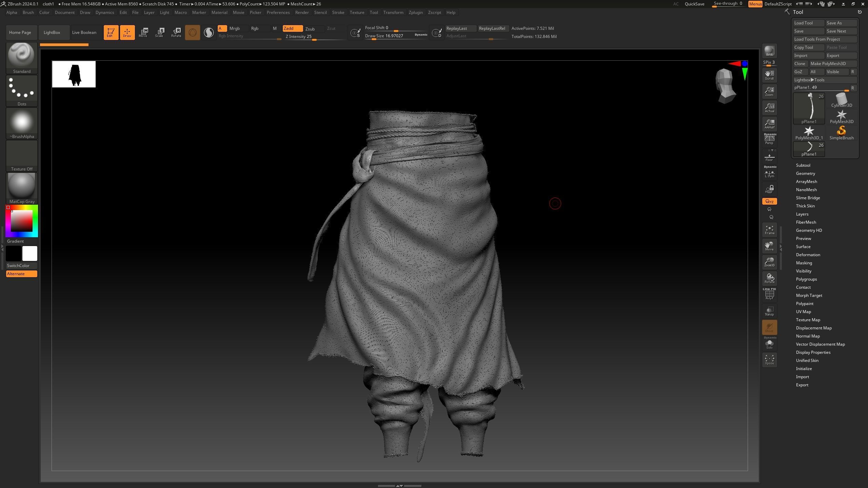The image size is (868, 488).
Task: Click the Zoom canvas icon
Action: [x=769, y=91]
